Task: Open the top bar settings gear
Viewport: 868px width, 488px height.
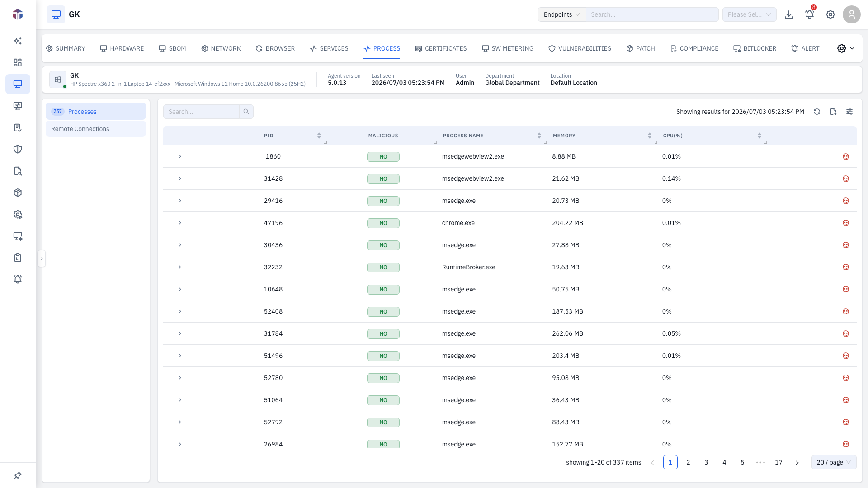Action: 830,14
